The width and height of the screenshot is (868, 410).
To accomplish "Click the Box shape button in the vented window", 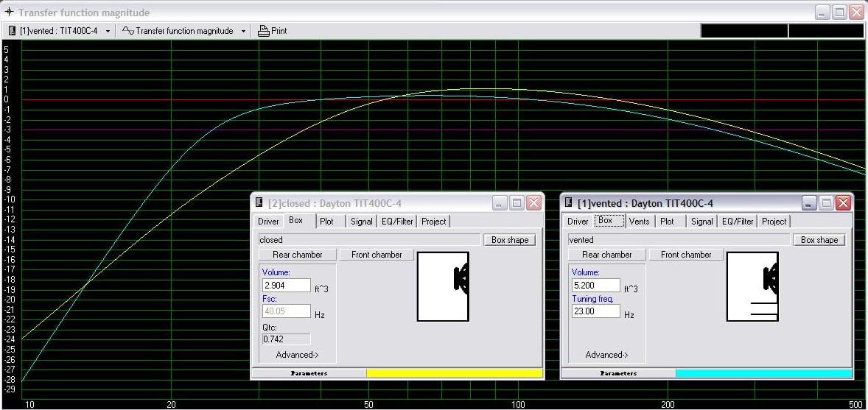I will (x=819, y=240).
